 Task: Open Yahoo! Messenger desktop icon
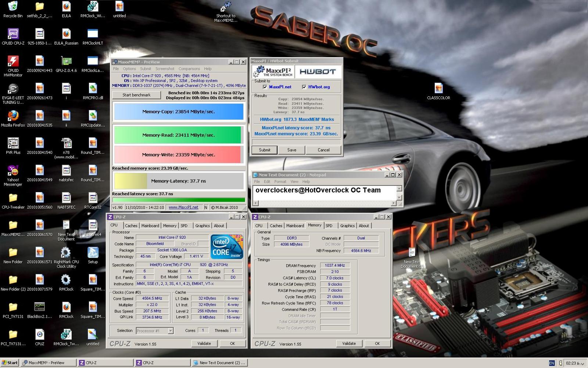[x=13, y=176]
